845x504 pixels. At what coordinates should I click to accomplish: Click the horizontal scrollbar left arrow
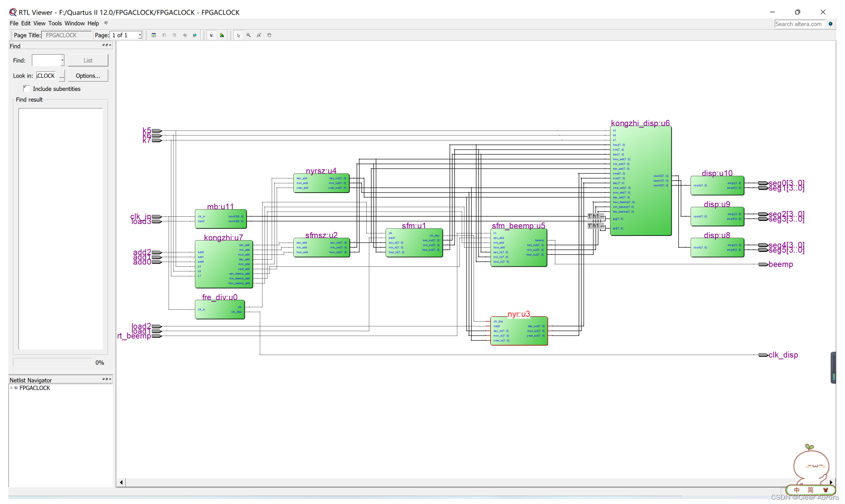tap(121, 482)
